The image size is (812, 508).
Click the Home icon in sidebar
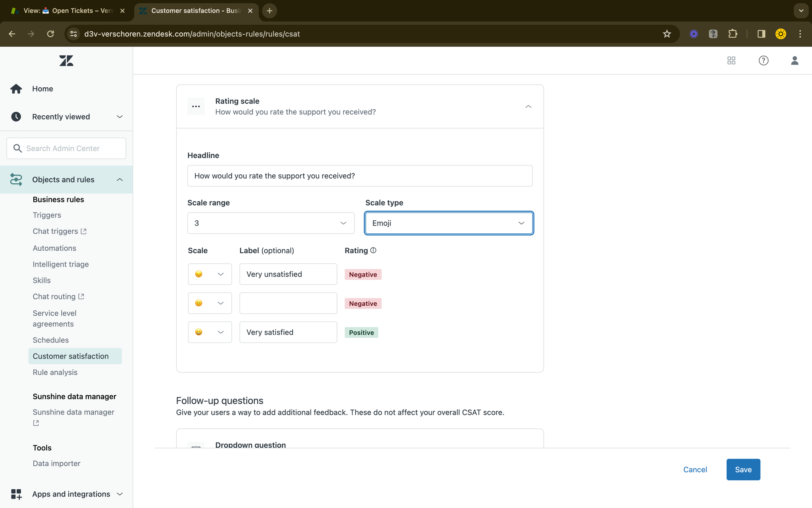click(16, 89)
